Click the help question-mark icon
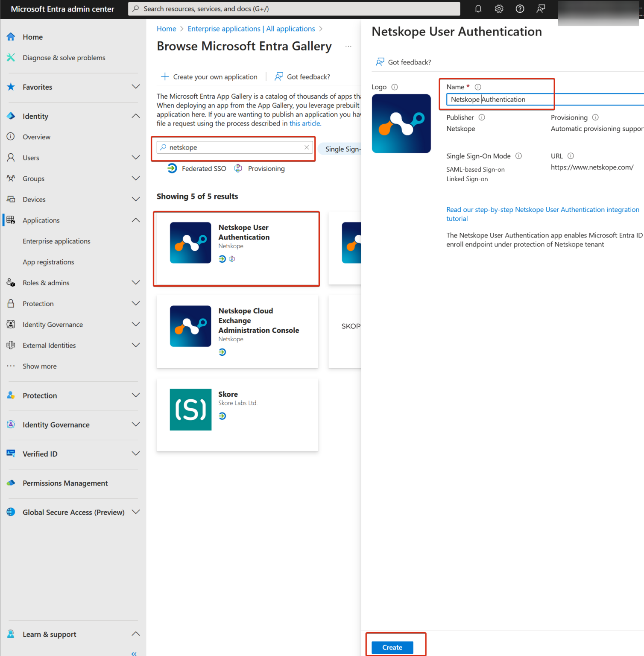 click(x=520, y=9)
